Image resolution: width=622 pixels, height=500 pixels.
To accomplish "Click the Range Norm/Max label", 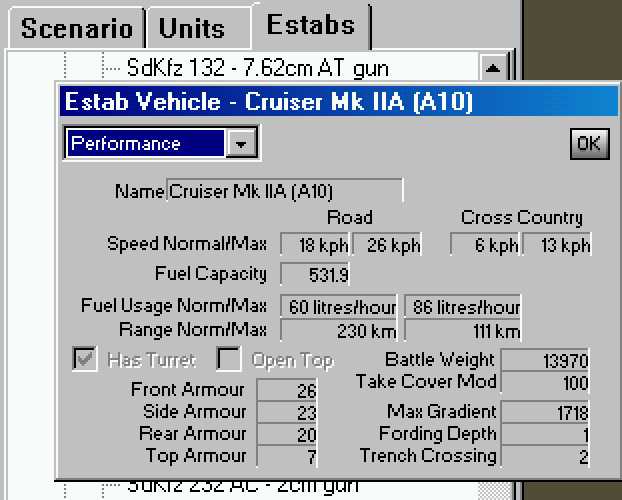I will pyautogui.click(x=193, y=329).
